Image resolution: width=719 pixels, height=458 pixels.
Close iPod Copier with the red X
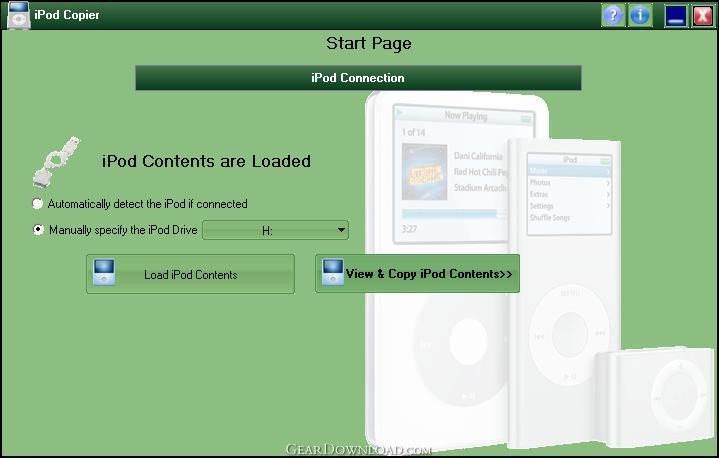pos(702,16)
